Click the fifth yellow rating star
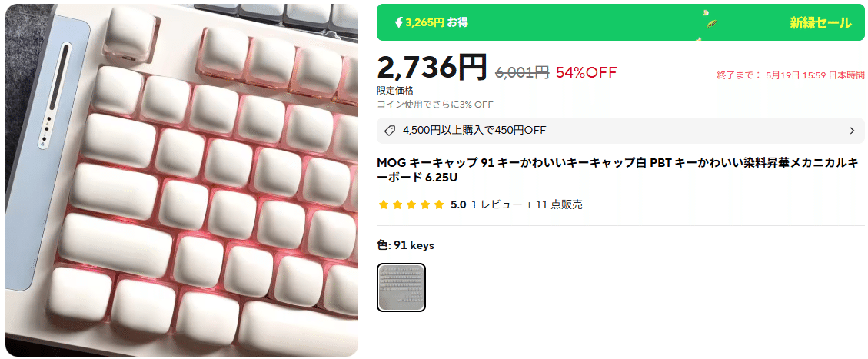Screen dimensions: 868x359 (x=439, y=205)
